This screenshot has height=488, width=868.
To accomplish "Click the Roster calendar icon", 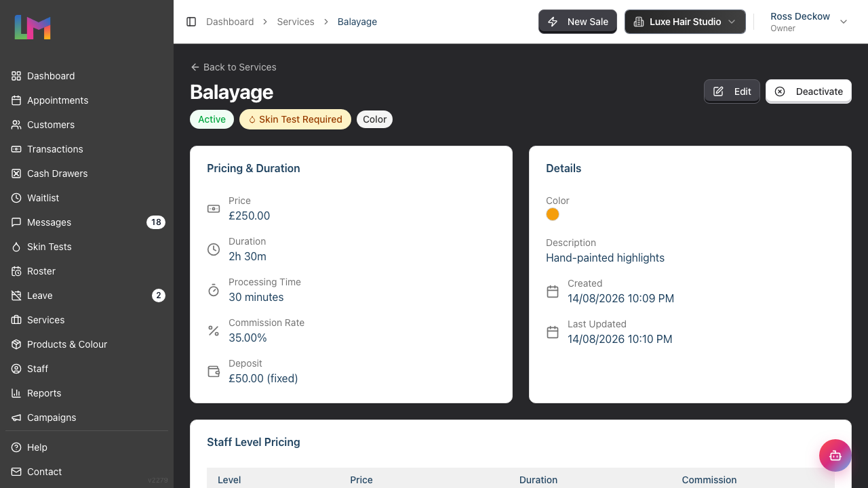I will click(16, 271).
